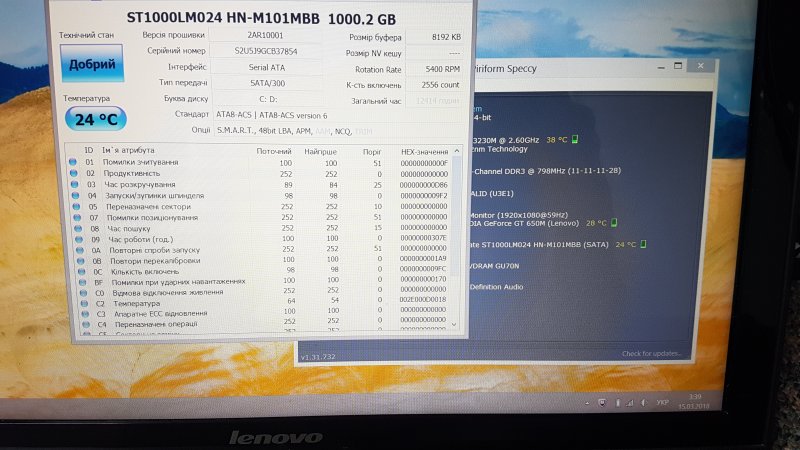Click the 24 °C temperature button
Viewport: 800px width, 450px height.
(x=95, y=119)
